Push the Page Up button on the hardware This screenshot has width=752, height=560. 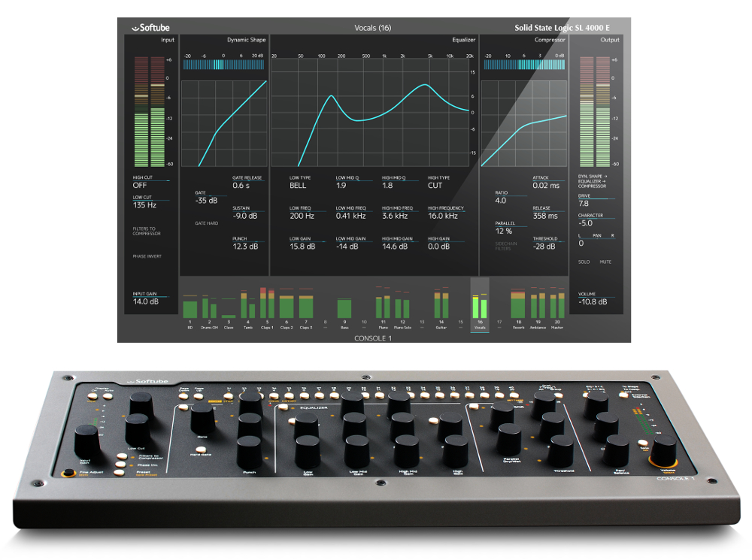pos(198,396)
